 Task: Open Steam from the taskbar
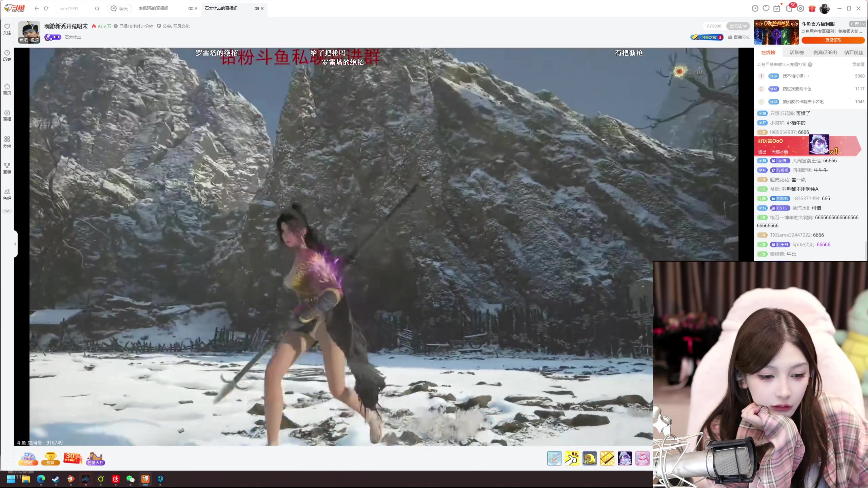56,479
